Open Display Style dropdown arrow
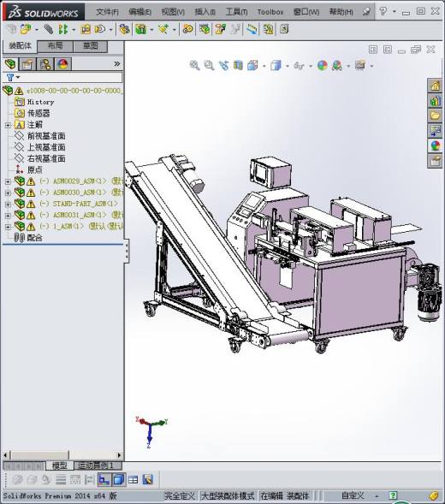This screenshot has height=504, width=445. pos(288,66)
